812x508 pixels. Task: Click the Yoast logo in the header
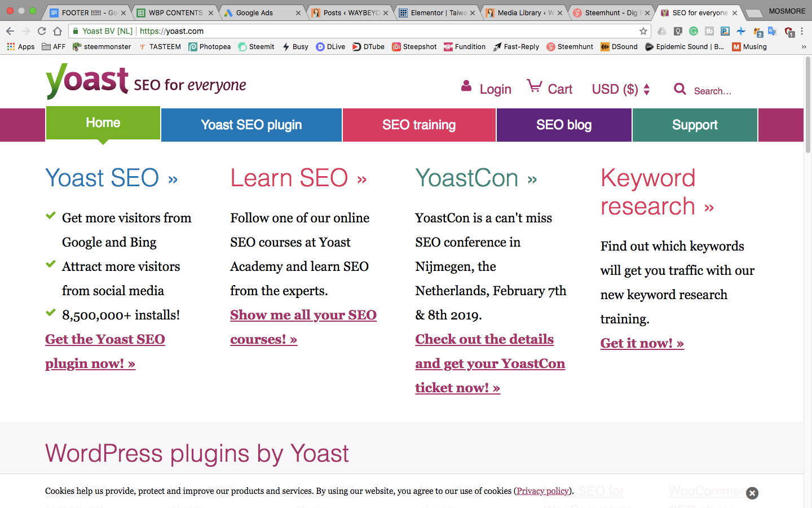145,81
